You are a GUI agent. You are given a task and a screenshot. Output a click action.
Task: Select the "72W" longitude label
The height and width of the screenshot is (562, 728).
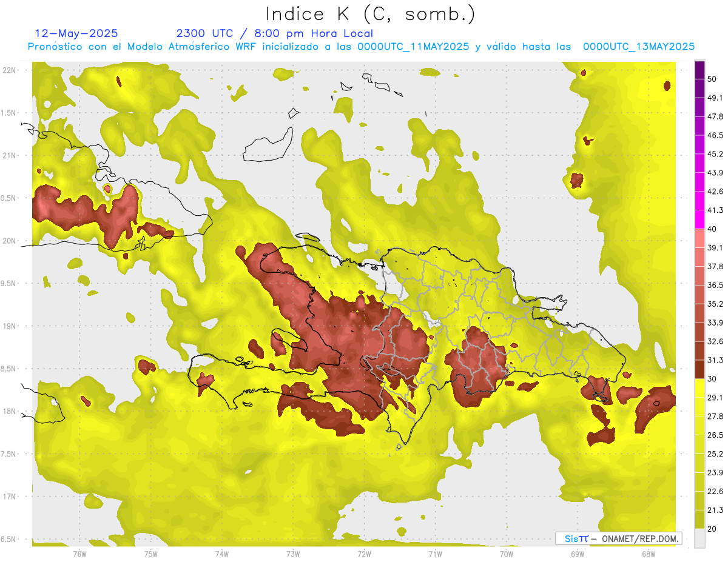pos(364,554)
